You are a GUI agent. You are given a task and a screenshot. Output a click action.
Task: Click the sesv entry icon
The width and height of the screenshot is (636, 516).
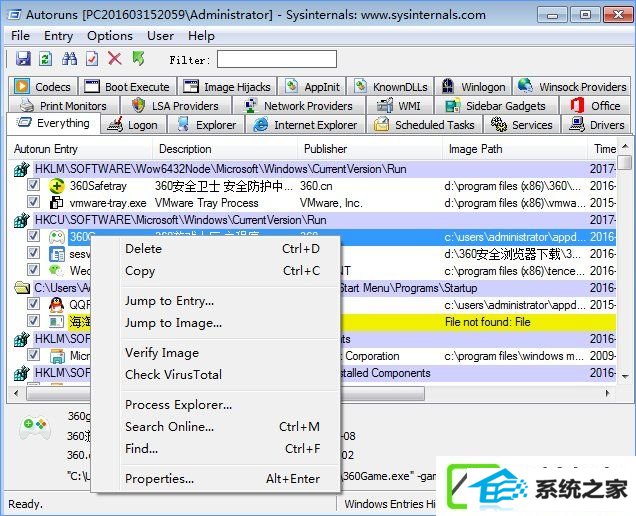pyautogui.click(x=57, y=254)
